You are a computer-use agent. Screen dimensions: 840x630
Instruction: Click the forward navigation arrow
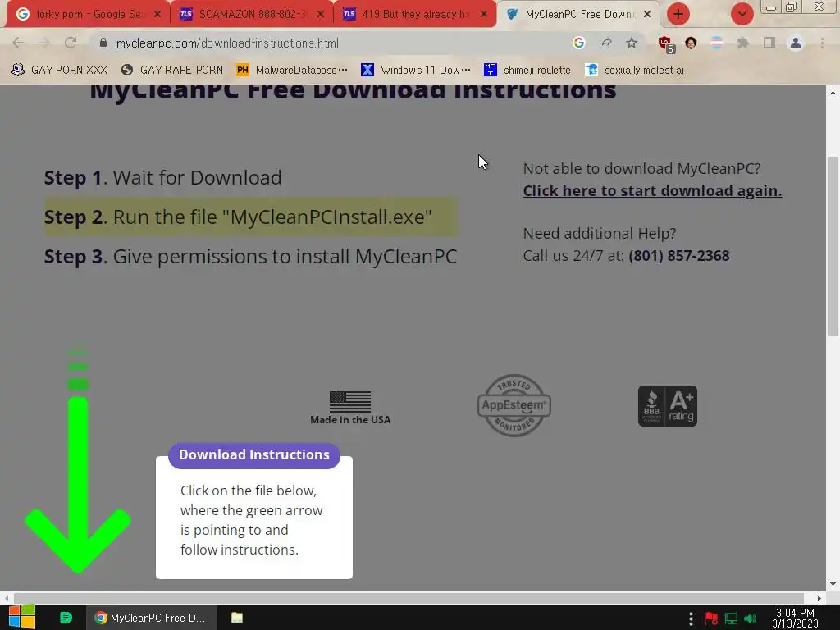tap(44, 43)
